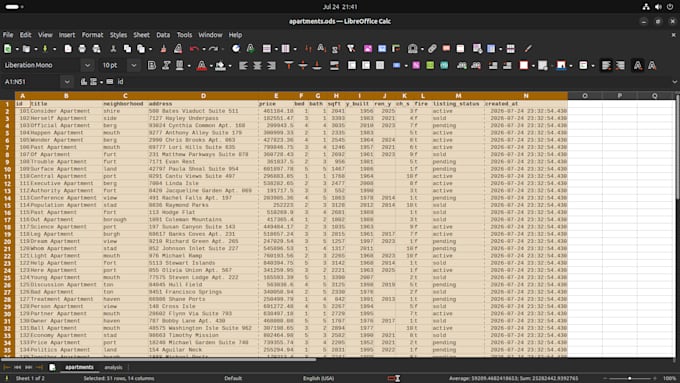Click the Copy icon

click(127, 49)
